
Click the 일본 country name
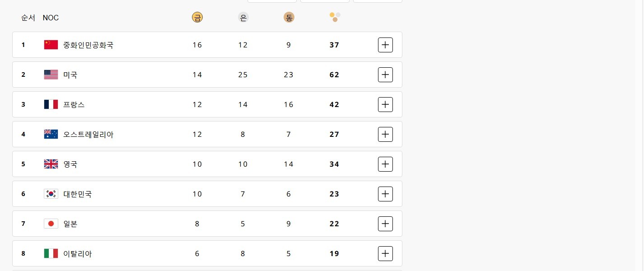[x=70, y=224]
